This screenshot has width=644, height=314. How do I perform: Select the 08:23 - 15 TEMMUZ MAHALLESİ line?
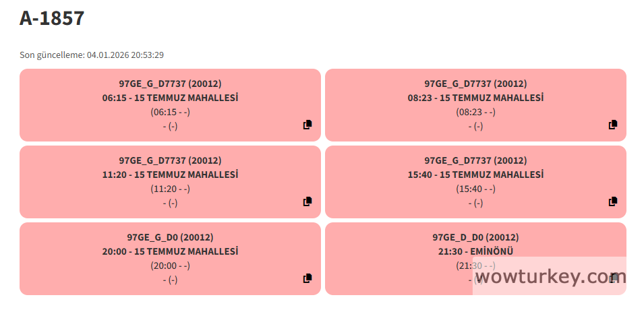tap(475, 98)
